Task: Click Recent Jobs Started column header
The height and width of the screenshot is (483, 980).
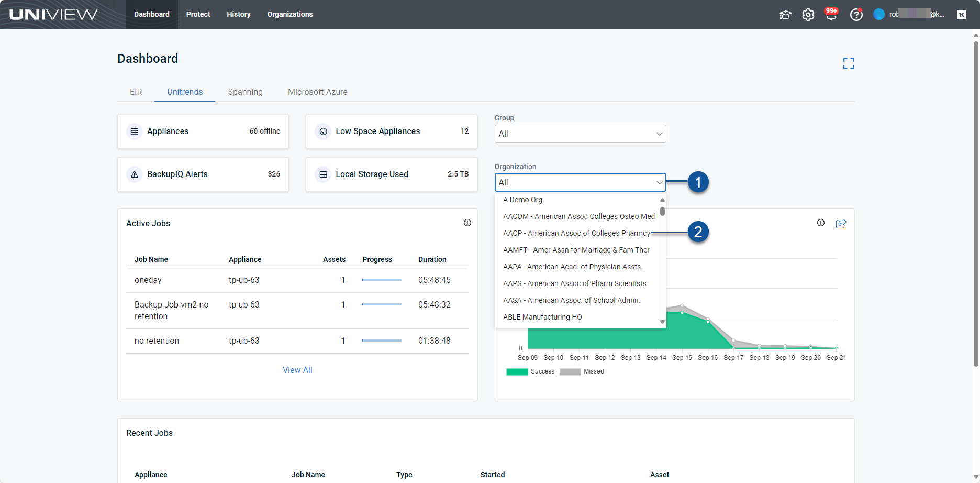Action: (493, 475)
